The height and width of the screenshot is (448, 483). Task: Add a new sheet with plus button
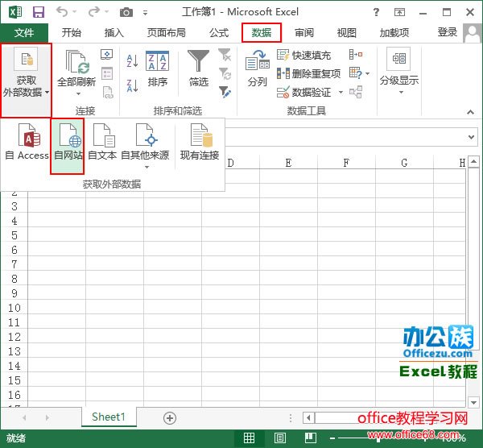pyautogui.click(x=170, y=418)
